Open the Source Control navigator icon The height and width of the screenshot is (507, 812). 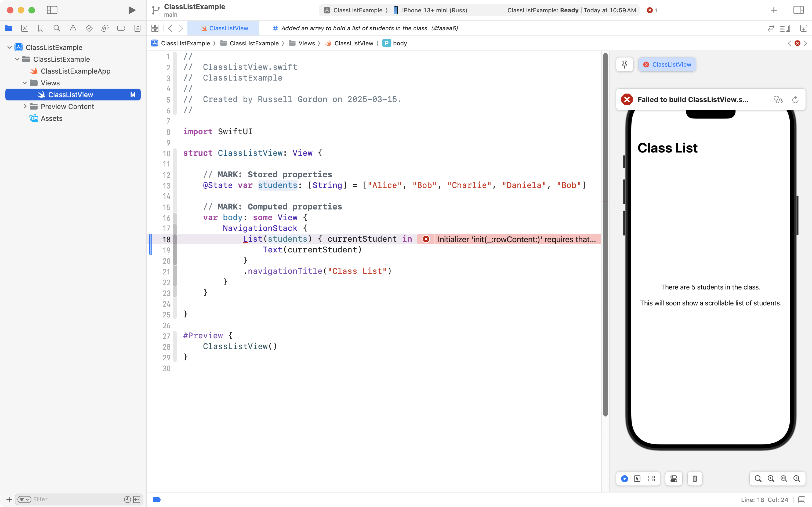click(24, 28)
